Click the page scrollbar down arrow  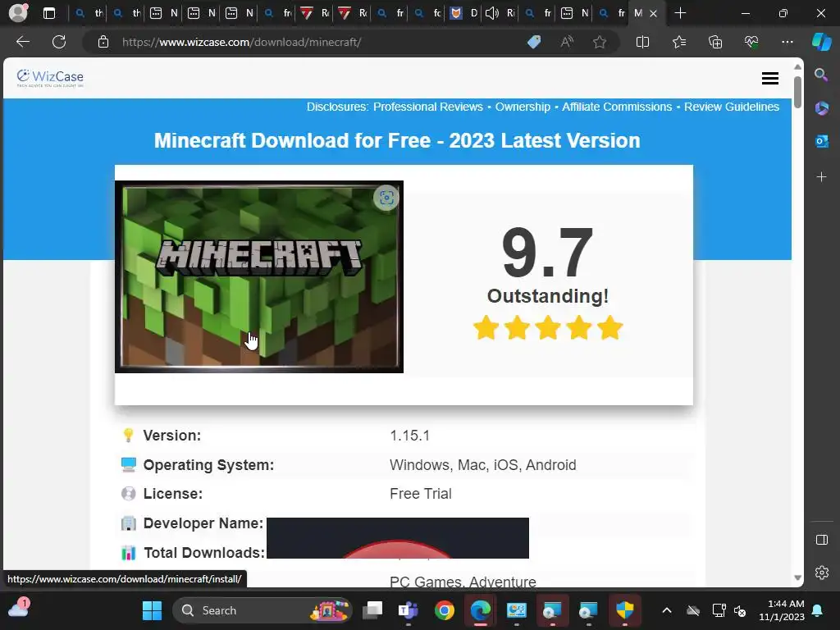click(x=797, y=577)
